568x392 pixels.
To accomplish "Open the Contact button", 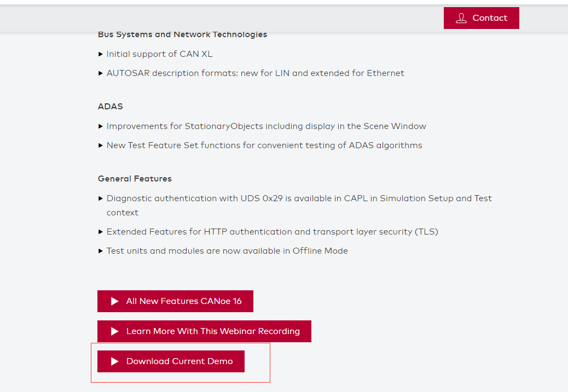I will tap(481, 18).
